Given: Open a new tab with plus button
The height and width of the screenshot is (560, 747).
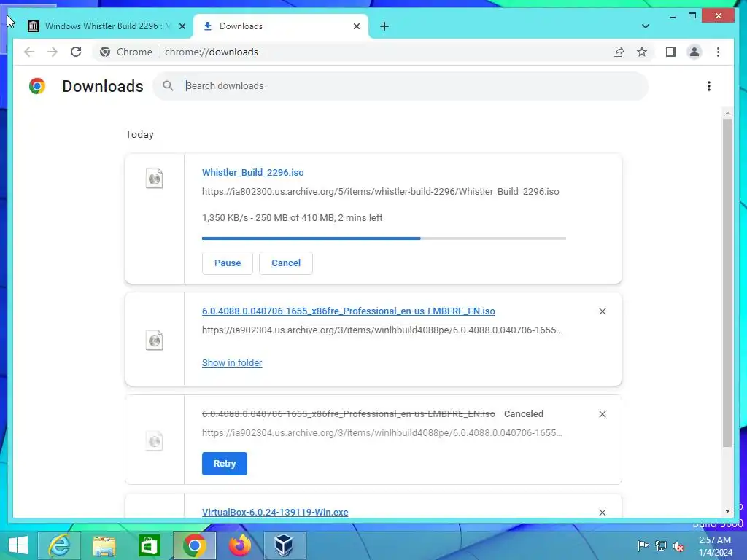Looking at the screenshot, I should tap(384, 26).
